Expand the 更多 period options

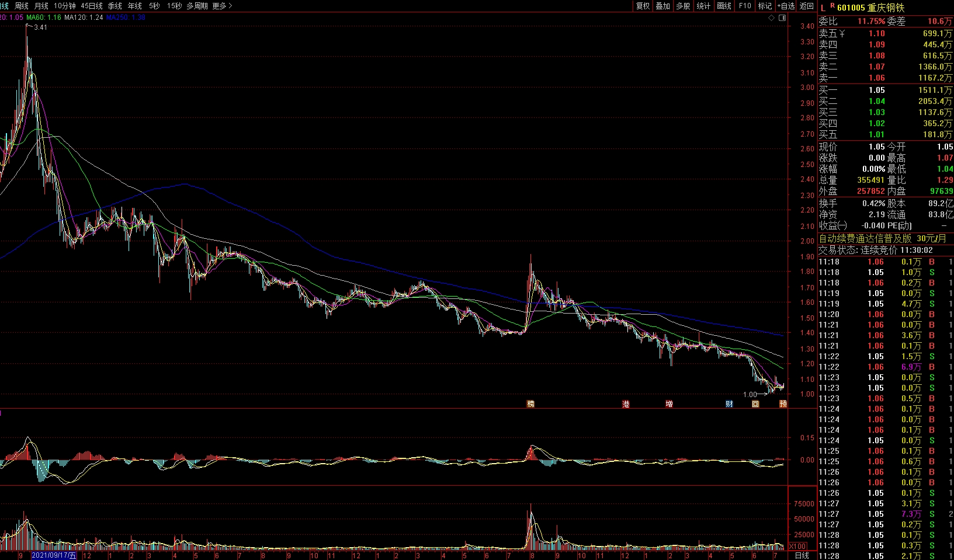click(x=222, y=6)
